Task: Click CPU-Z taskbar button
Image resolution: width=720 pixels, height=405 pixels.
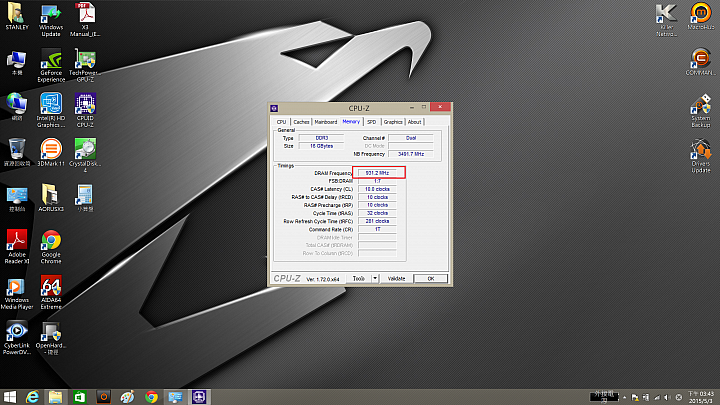Action: pyautogui.click(x=199, y=397)
